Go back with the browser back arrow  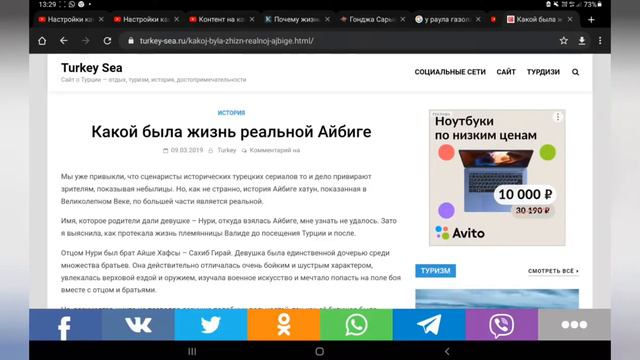pos(64,41)
